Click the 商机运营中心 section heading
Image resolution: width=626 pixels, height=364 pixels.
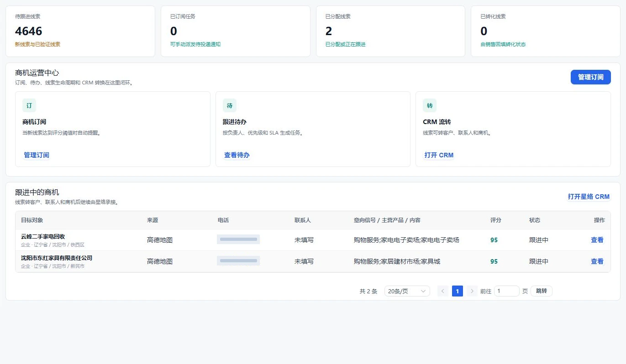coord(37,73)
